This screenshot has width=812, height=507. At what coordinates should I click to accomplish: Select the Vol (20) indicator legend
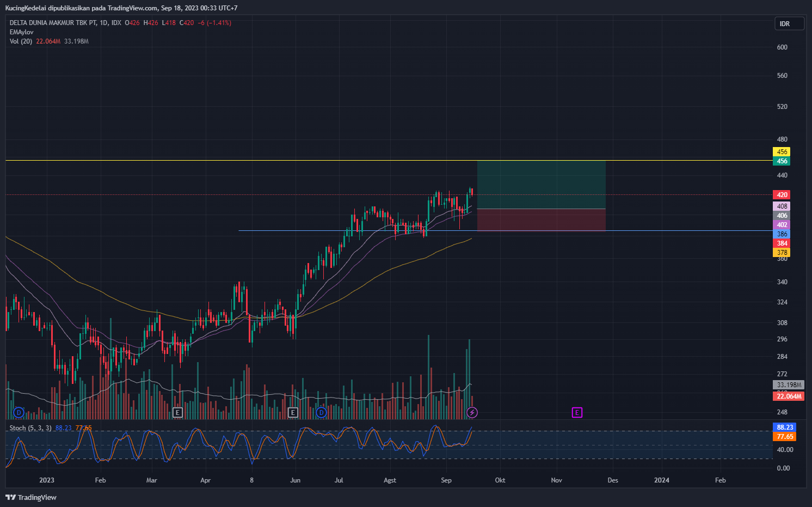(x=21, y=41)
